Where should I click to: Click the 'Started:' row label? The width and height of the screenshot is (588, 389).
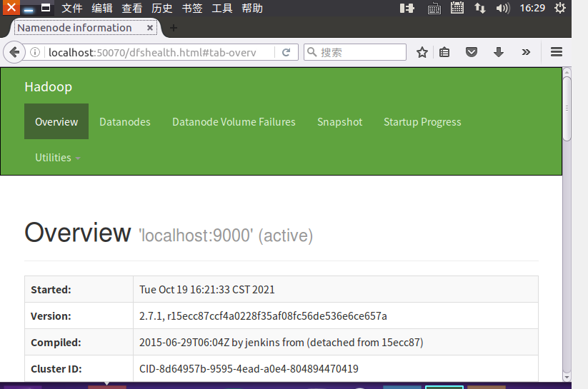pyautogui.click(x=51, y=290)
